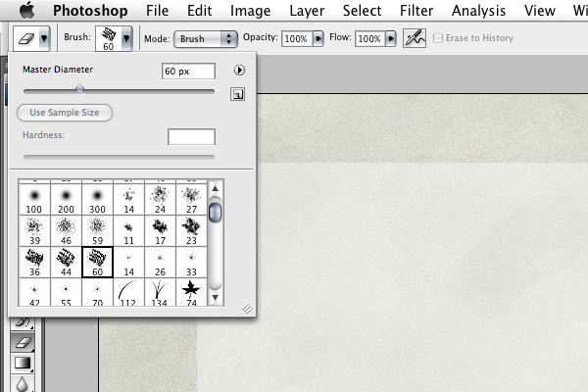Select the chalk 44 brush preset
Screen dimensions: 588x392
coord(66,263)
